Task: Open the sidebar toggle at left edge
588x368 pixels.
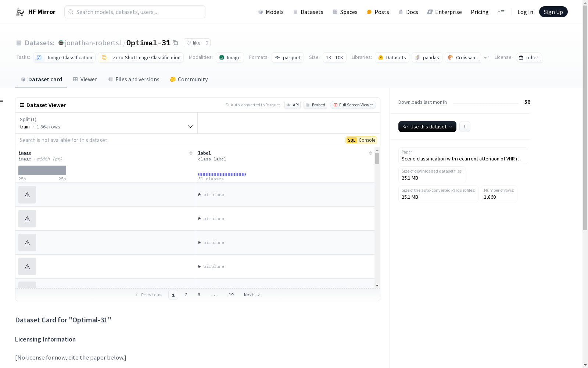Action: click(1, 102)
